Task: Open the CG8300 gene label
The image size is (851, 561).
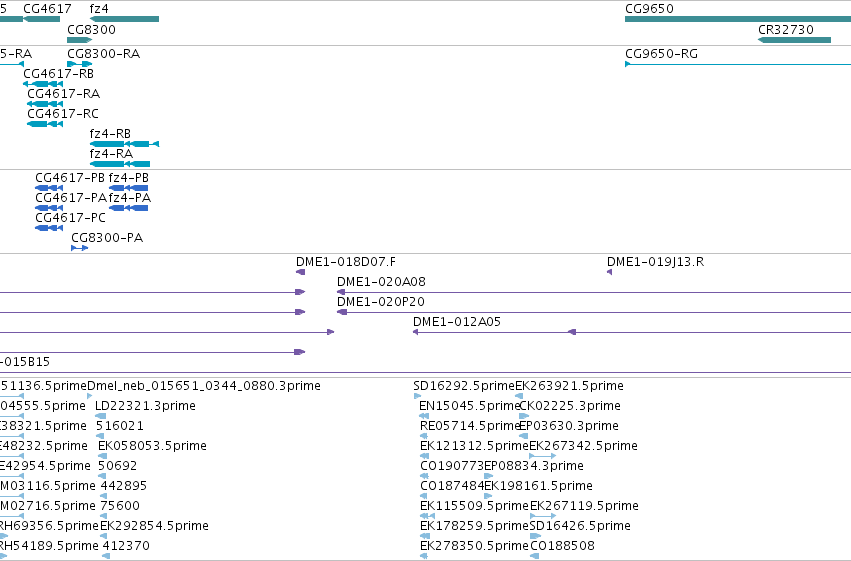Action: pos(91,30)
